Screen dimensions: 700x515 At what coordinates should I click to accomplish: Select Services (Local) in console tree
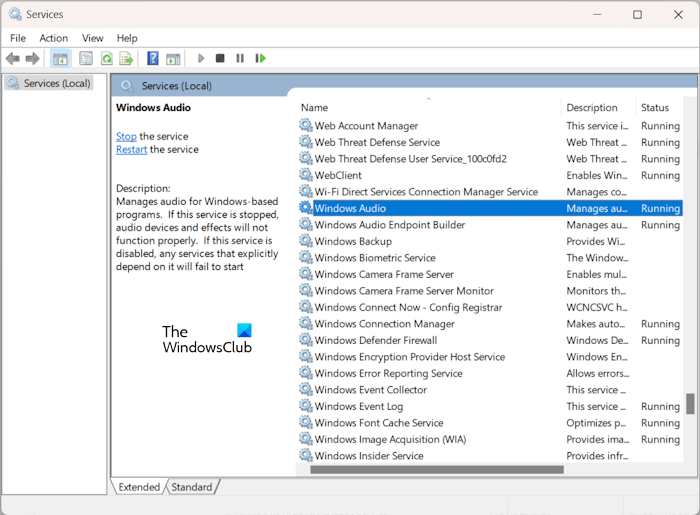click(x=56, y=83)
